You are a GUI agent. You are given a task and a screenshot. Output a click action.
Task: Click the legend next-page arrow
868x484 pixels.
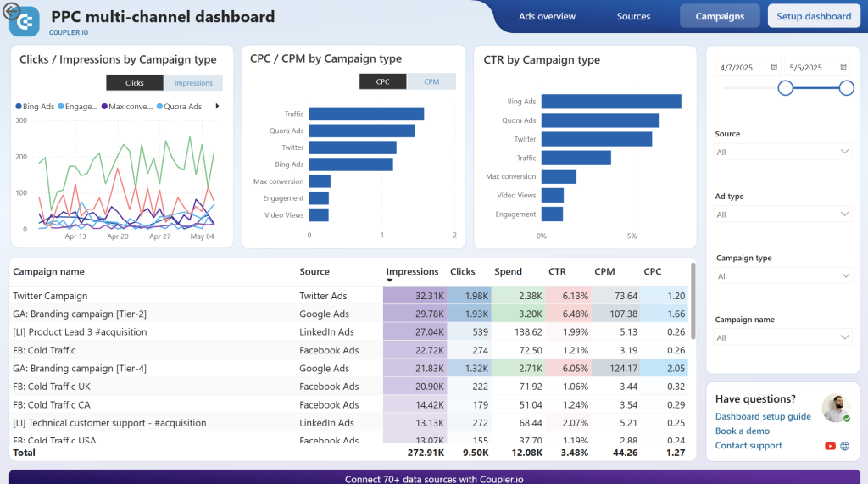point(217,106)
